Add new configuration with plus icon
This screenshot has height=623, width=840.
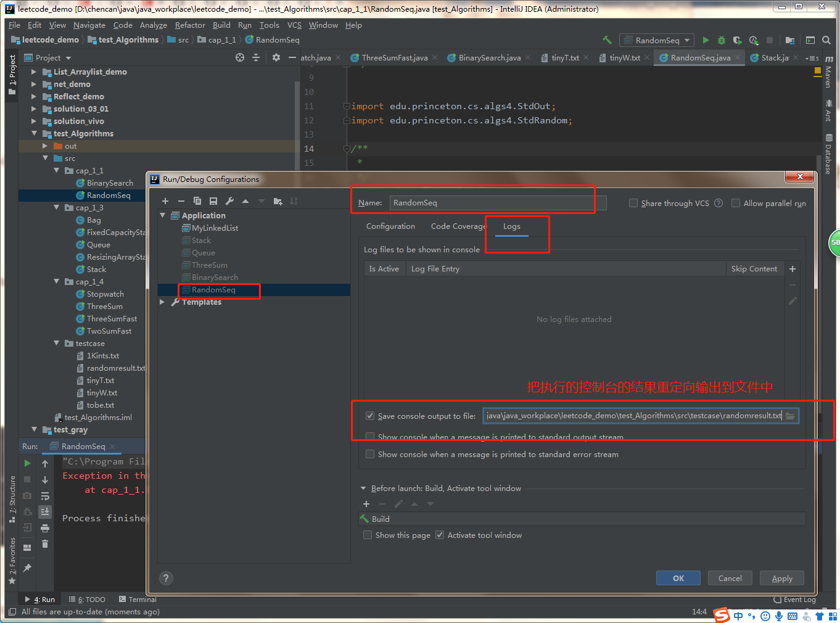pos(165,201)
